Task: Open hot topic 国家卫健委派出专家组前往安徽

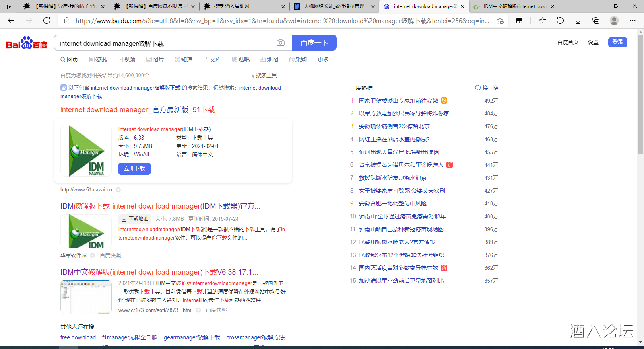Action: [398, 101]
